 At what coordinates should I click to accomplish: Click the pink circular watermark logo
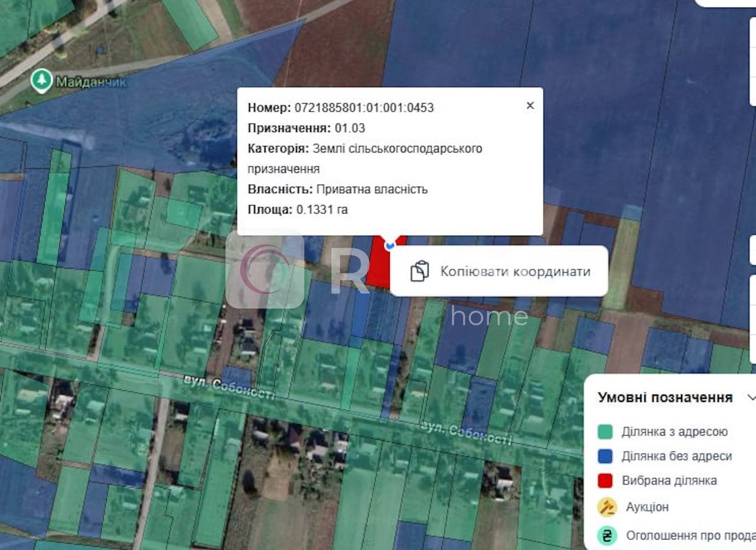265,269
